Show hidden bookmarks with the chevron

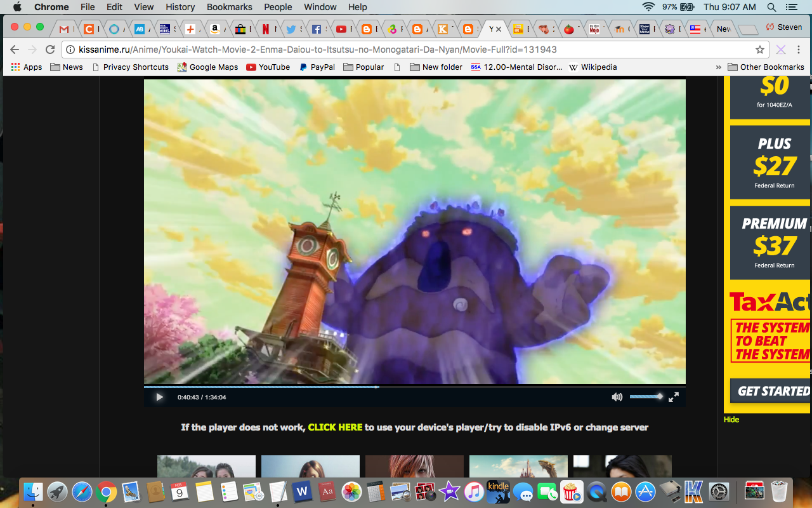click(718, 67)
